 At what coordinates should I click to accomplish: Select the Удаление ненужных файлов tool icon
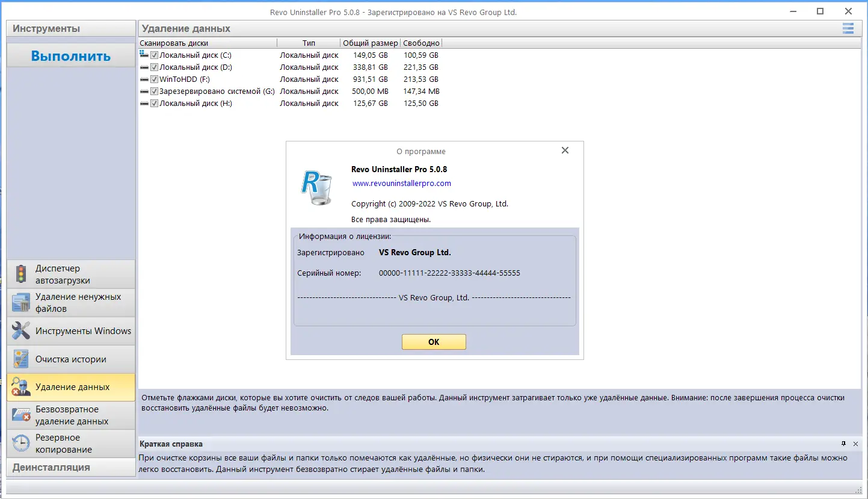point(20,302)
